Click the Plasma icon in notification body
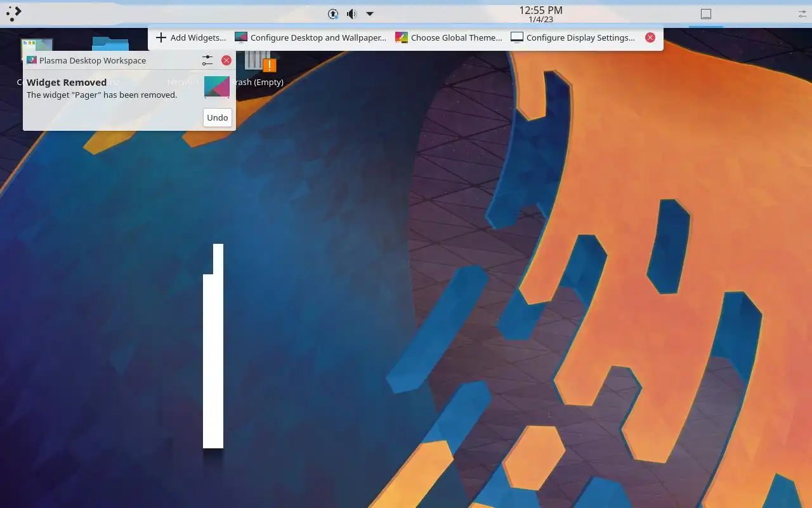 pyautogui.click(x=217, y=87)
